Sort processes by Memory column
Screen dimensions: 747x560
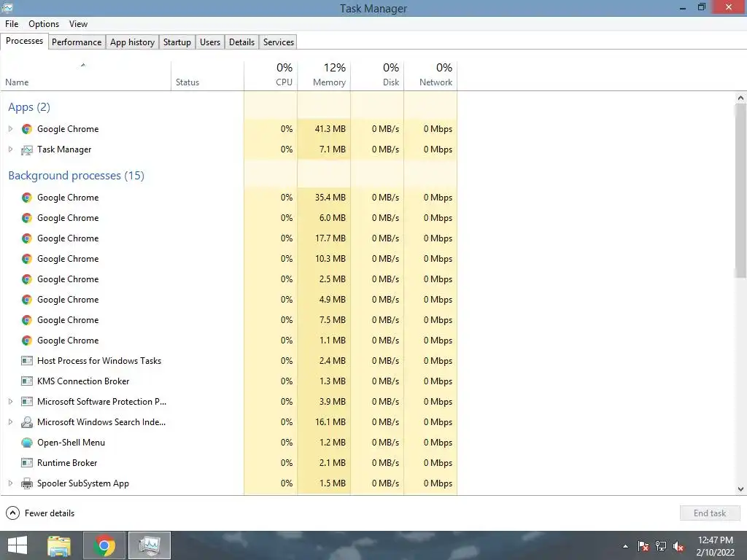pyautogui.click(x=324, y=76)
